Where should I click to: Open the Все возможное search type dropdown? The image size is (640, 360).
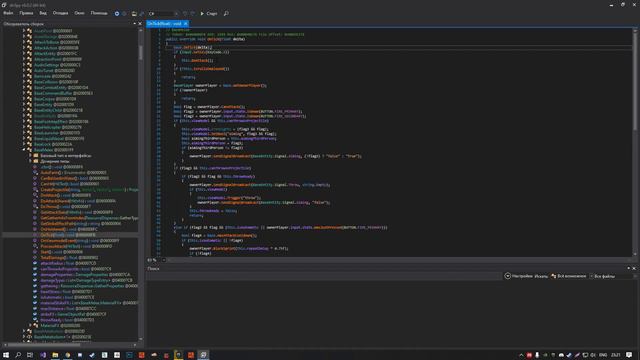pos(569,276)
